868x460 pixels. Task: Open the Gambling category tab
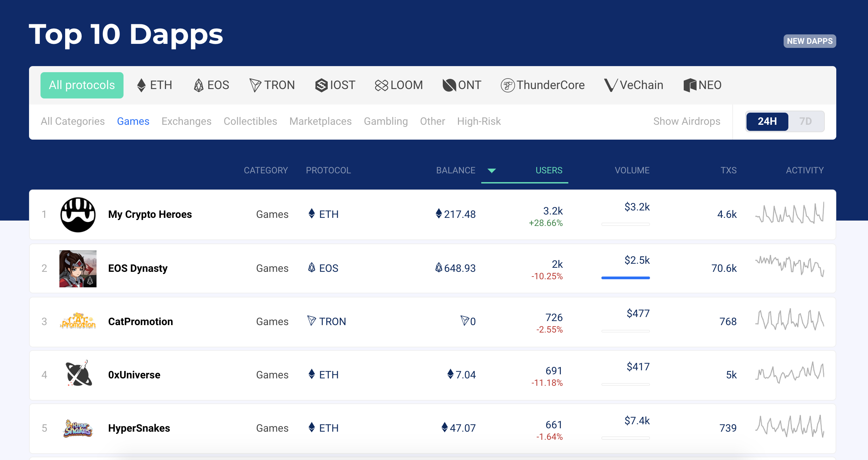coord(386,121)
